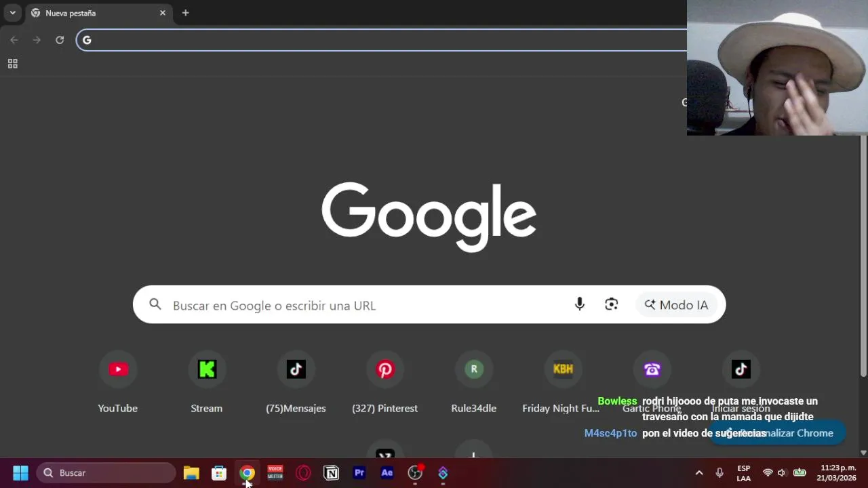Open the Modo IA button
Image resolution: width=868 pixels, height=488 pixels.
click(677, 305)
